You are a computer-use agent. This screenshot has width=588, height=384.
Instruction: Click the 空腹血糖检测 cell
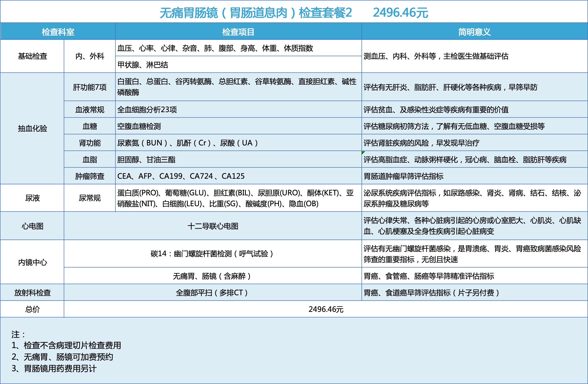(238, 126)
